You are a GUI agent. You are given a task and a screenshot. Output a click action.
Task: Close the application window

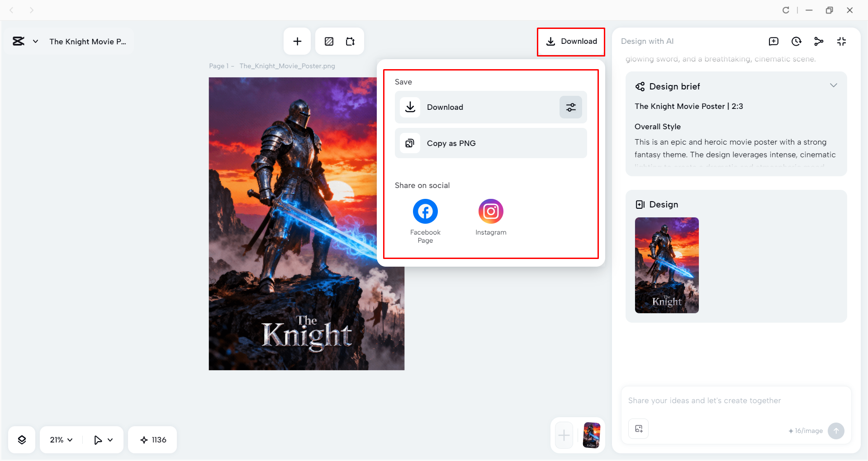[x=850, y=10]
